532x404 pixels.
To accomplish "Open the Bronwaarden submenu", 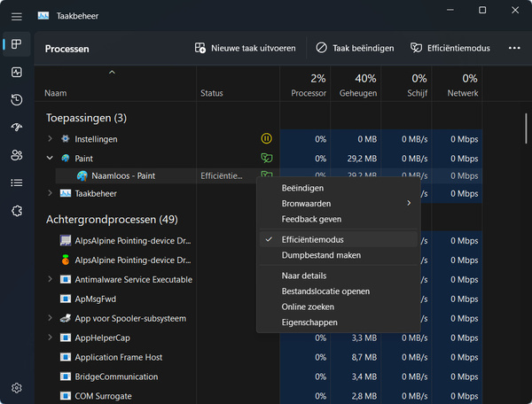I will click(x=339, y=204).
